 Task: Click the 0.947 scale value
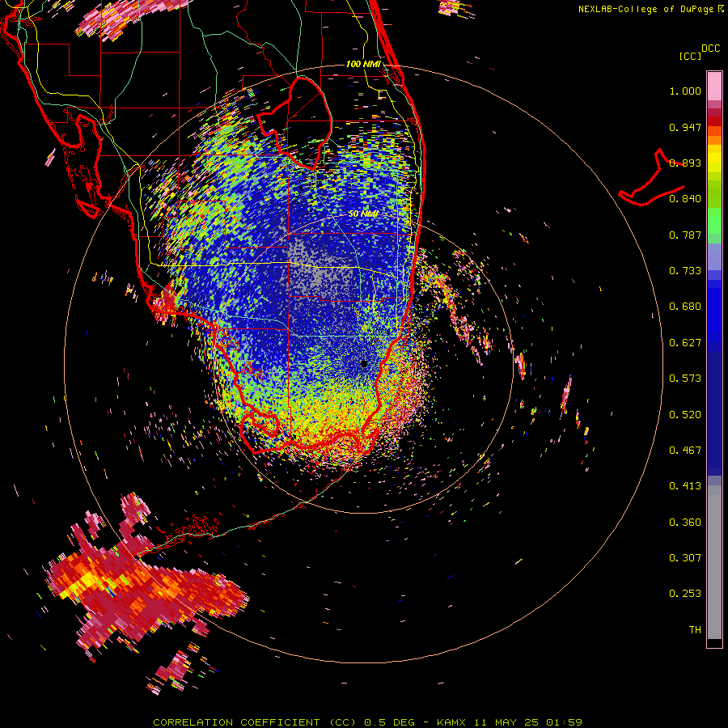[x=685, y=127]
